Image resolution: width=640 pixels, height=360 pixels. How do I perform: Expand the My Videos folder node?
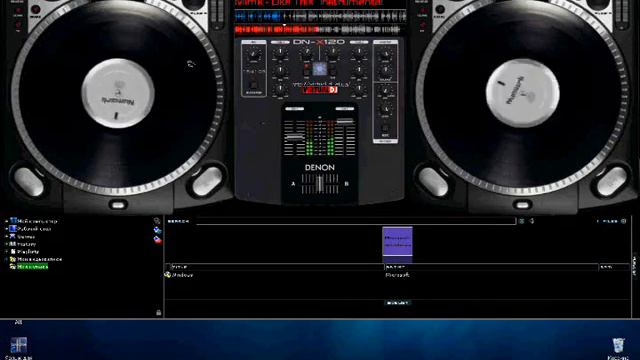(x=6, y=259)
